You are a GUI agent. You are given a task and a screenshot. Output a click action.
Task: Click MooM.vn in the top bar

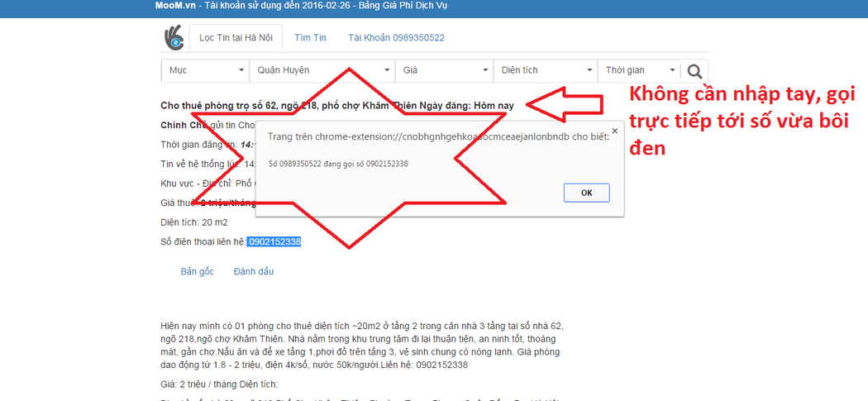coord(174,5)
